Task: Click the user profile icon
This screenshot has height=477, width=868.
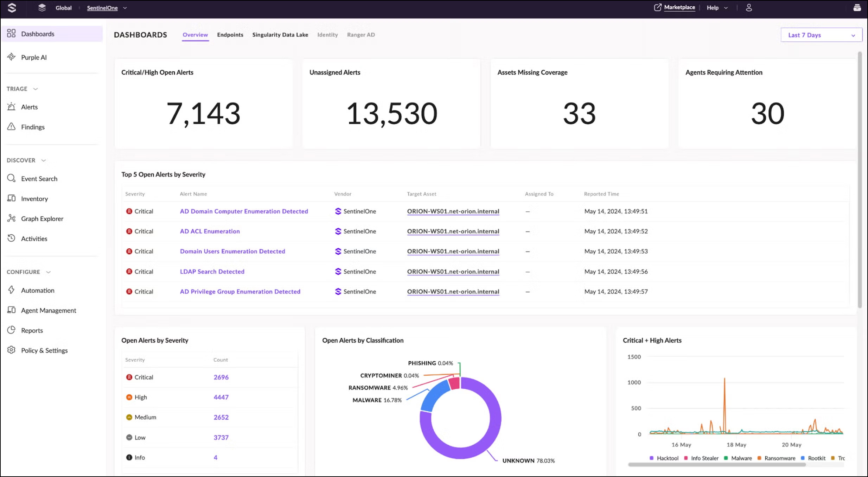Action: [x=749, y=8]
